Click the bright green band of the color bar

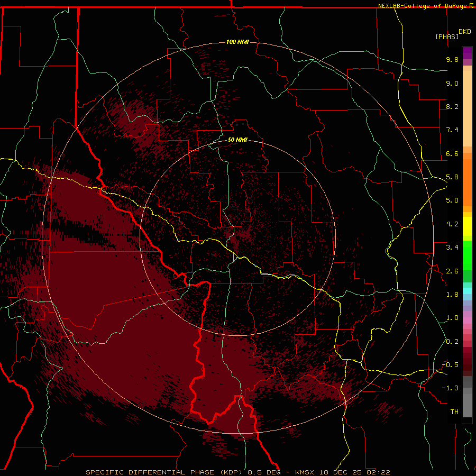(467, 255)
